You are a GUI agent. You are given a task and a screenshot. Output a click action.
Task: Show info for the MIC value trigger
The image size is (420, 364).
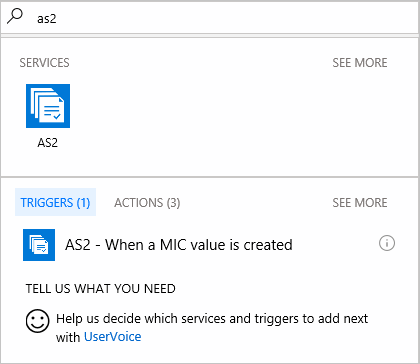point(387,243)
